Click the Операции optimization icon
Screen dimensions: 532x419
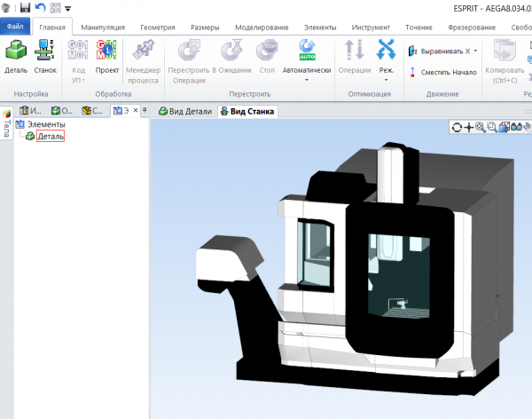354,51
